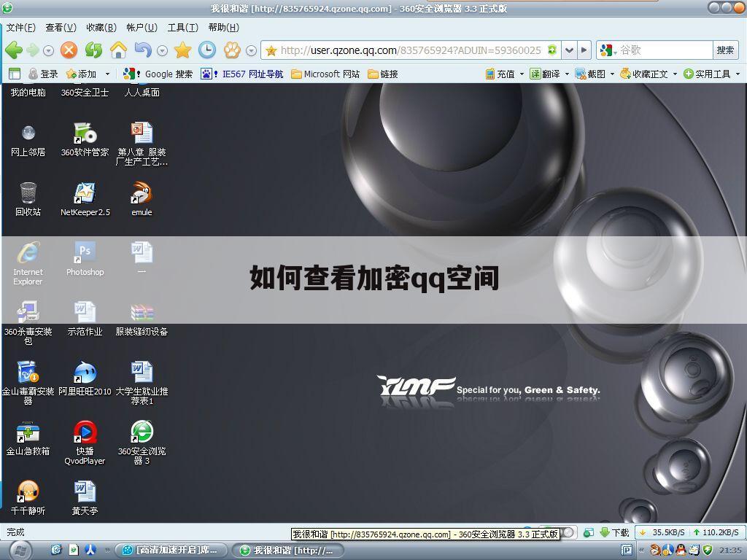Click the 搜索 search button

point(726,50)
